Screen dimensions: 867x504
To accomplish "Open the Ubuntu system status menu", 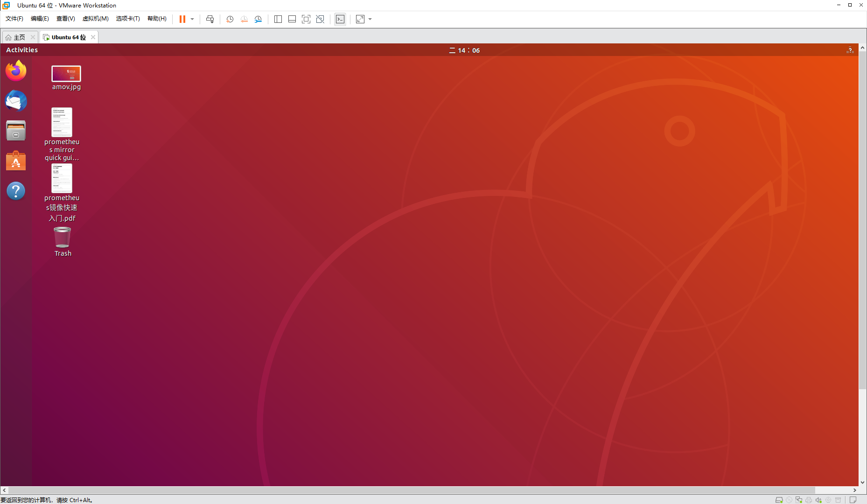I will (850, 50).
